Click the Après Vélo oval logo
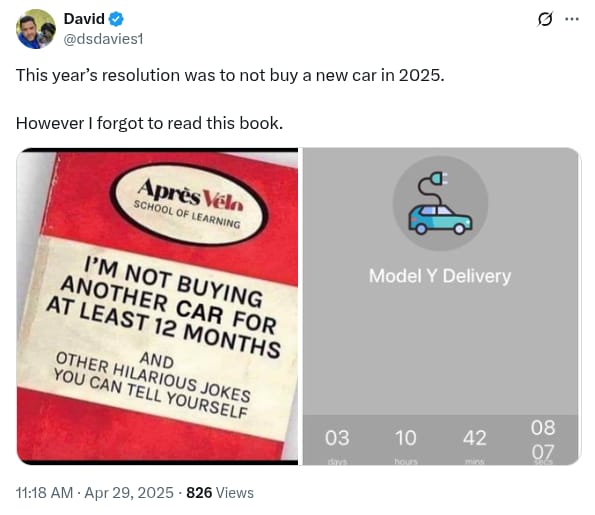595x515 pixels. (189, 204)
